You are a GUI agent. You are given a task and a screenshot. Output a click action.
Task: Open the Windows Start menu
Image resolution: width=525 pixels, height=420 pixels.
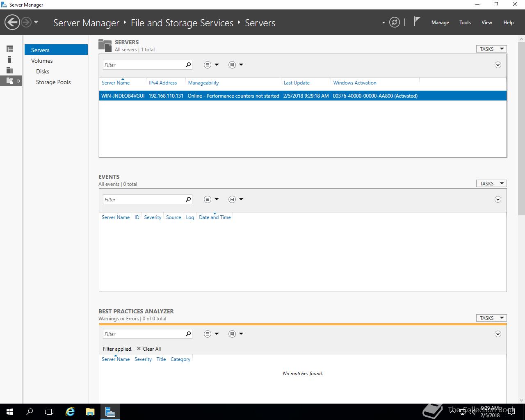point(10,412)
